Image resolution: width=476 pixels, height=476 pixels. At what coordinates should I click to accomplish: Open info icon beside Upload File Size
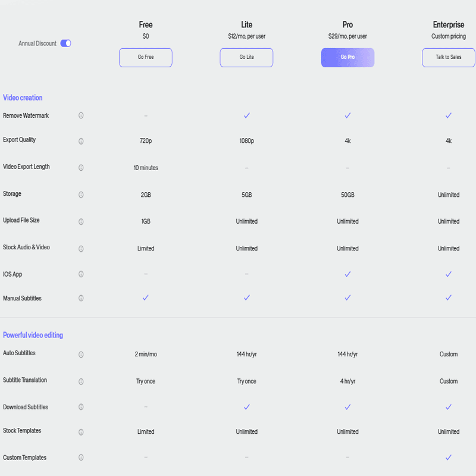click(x=81, y=221)
